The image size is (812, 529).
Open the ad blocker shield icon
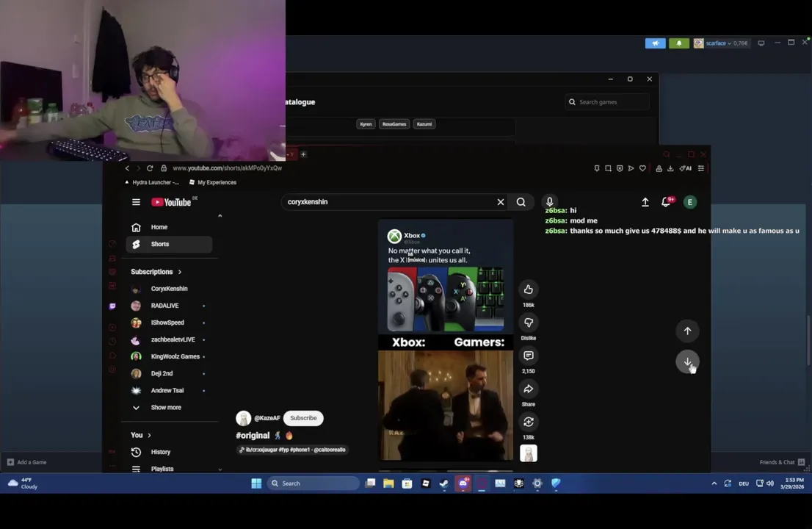coord(620,168)
